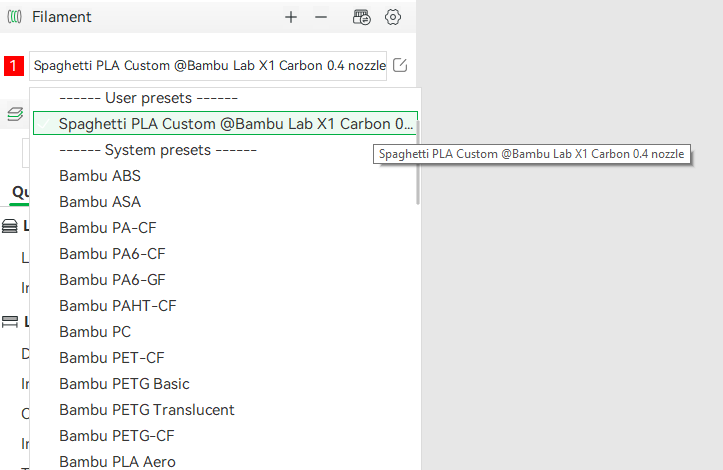Pick Bambu PETG Translucent option
The height and width of the screenshot is (470, 723).
pyautogui.click(x=147, y=410)
